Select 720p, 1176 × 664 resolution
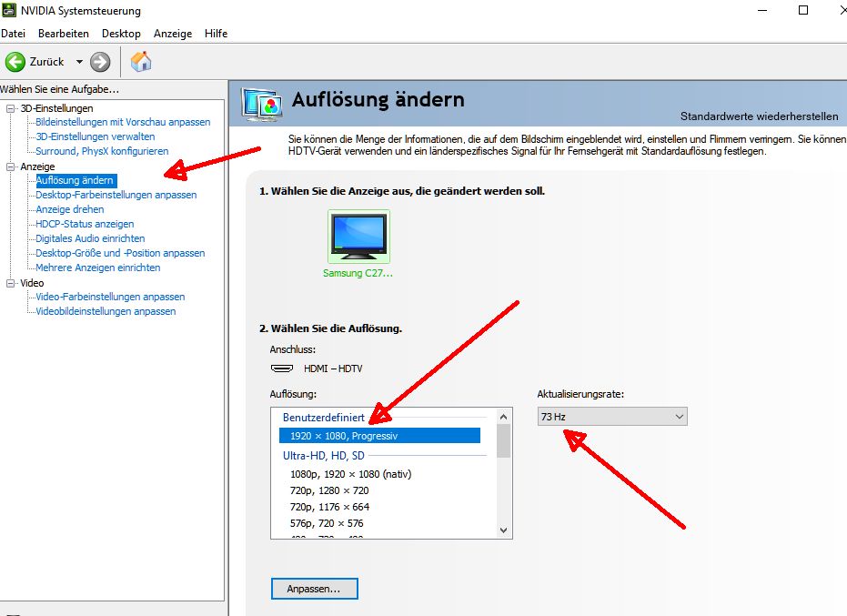This screenshot has width=847, height=616. coord(329,507)
